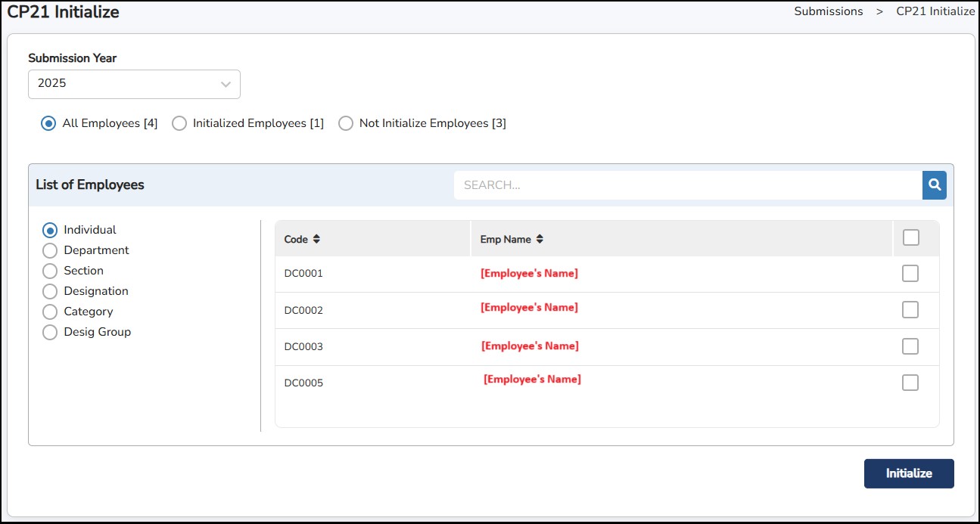Check the box for employee DC0001
Viewport: 980px width, 524px height.
coord(910,274)
